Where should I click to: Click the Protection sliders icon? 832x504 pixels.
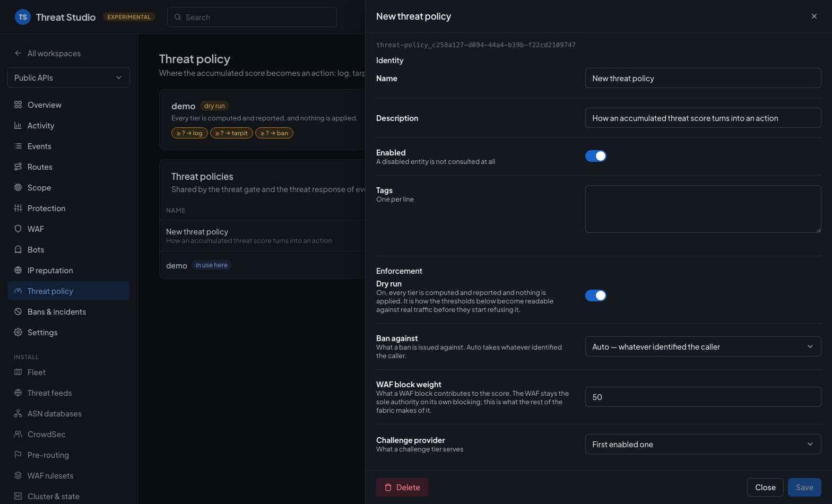click(x=18, y=208)
